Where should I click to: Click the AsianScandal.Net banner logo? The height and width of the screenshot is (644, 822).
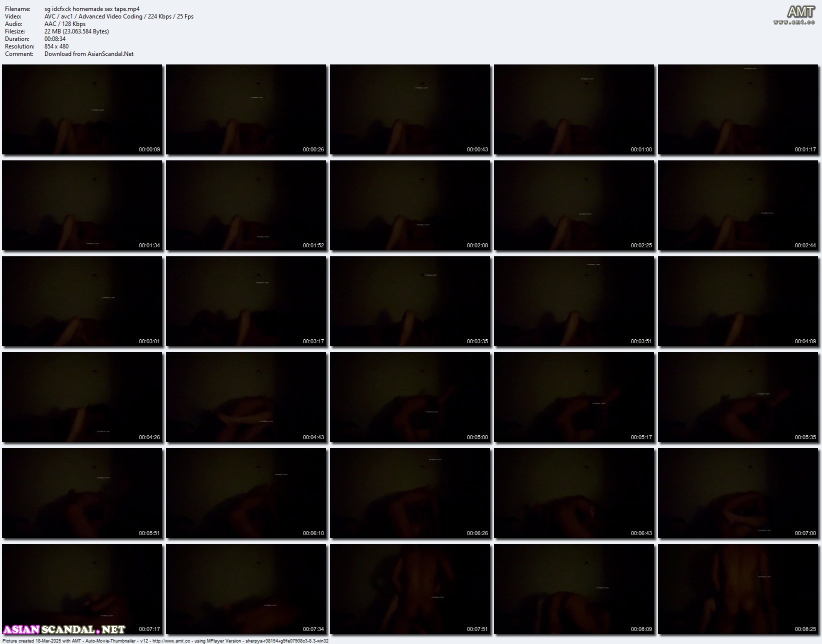click(64, 629)
